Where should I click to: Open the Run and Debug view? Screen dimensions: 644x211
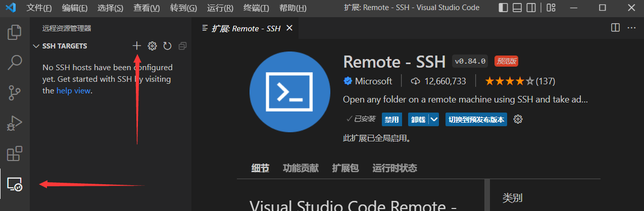click(15, 123)
